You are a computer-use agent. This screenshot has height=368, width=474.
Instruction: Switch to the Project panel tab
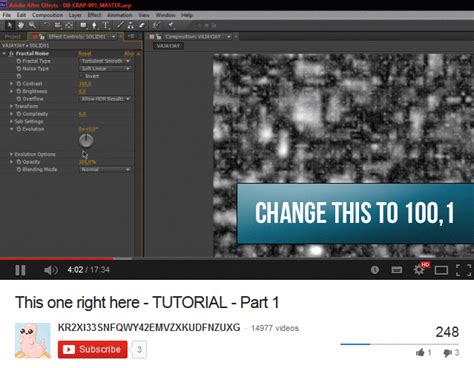(x=13, y=37)
